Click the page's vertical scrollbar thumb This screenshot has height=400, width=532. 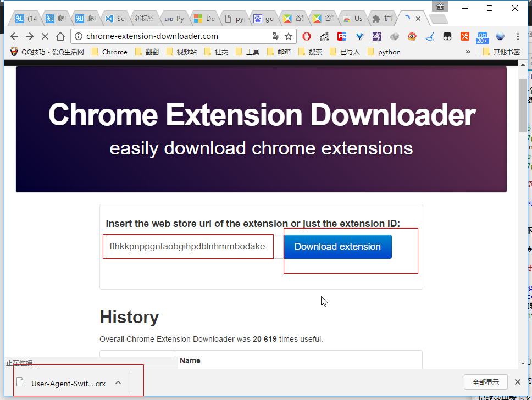coord(523,104)
